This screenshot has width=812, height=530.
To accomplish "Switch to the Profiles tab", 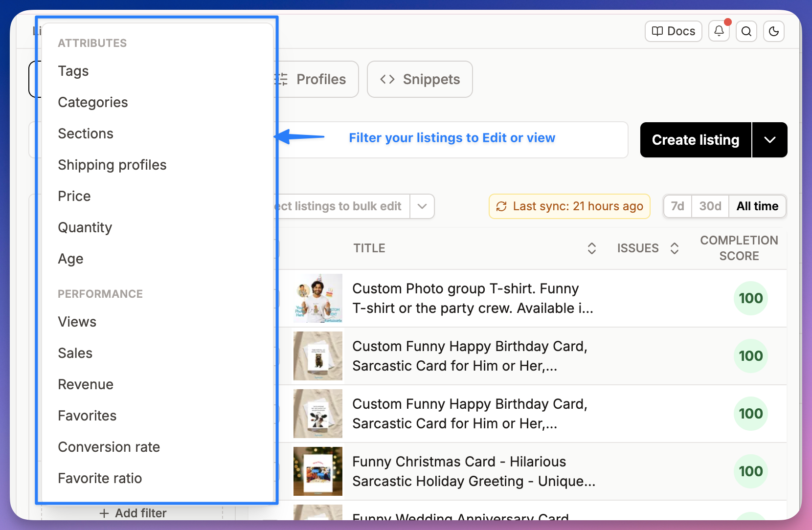I will pyautogui.click(x=317, y=79).
